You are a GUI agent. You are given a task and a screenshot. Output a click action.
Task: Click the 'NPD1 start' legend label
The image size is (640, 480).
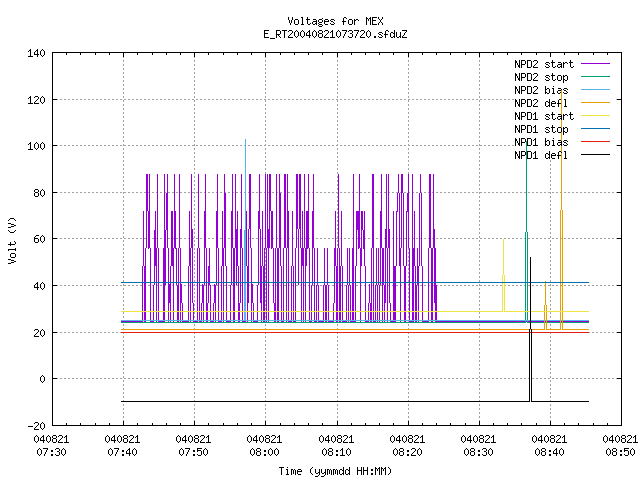(544, 116)
